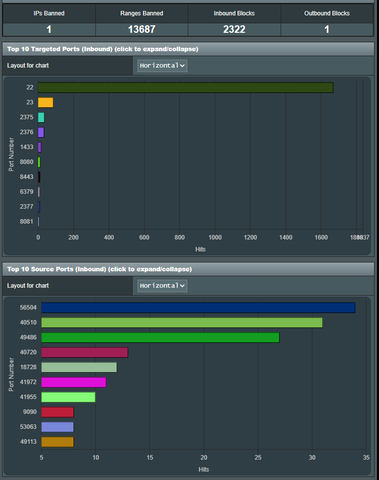Viewport: 379px width, 480px height.
Task: Click the Hits axis title of Targeted Ports chart
Action: [x=200, y=249]
